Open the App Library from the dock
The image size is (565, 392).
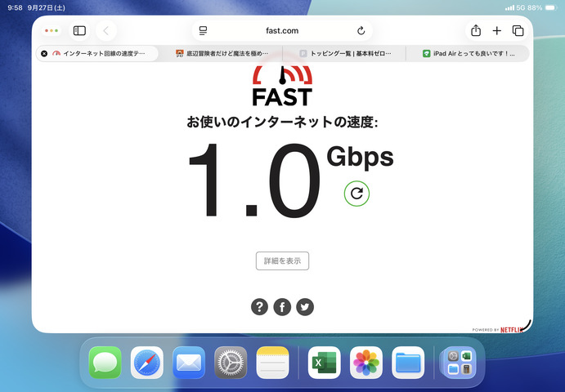(459, 363)
